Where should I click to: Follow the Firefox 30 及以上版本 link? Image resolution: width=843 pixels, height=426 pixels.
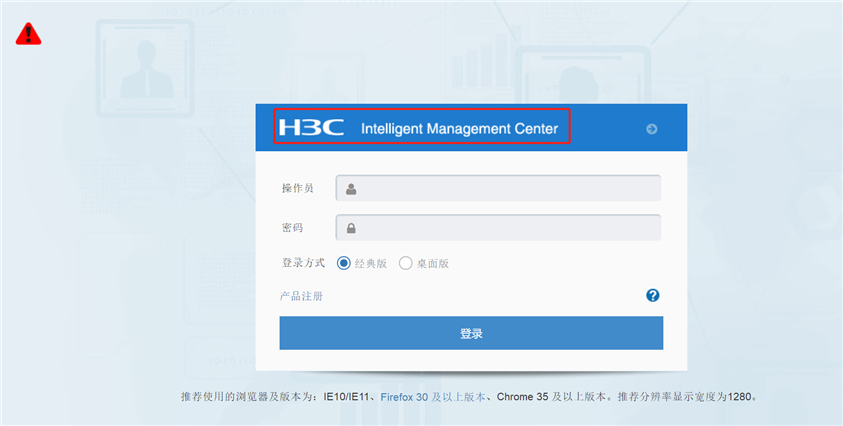click(433, 397)
